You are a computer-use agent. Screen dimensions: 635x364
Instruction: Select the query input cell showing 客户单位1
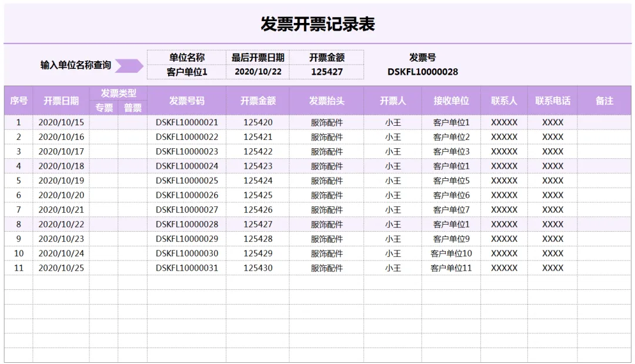(187, 72)
